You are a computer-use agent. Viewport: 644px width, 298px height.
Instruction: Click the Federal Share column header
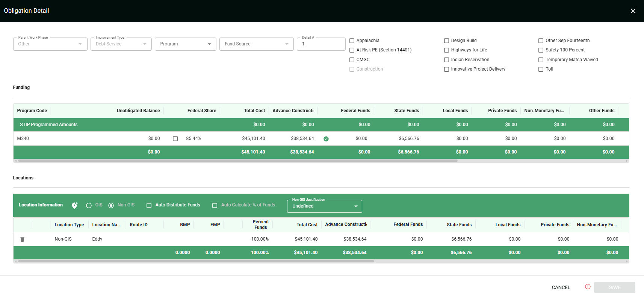202,111
